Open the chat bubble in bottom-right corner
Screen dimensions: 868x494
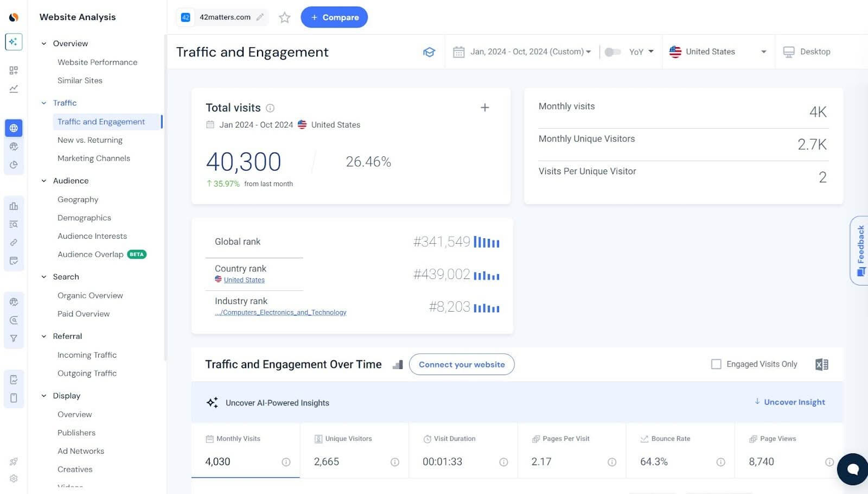852,469
